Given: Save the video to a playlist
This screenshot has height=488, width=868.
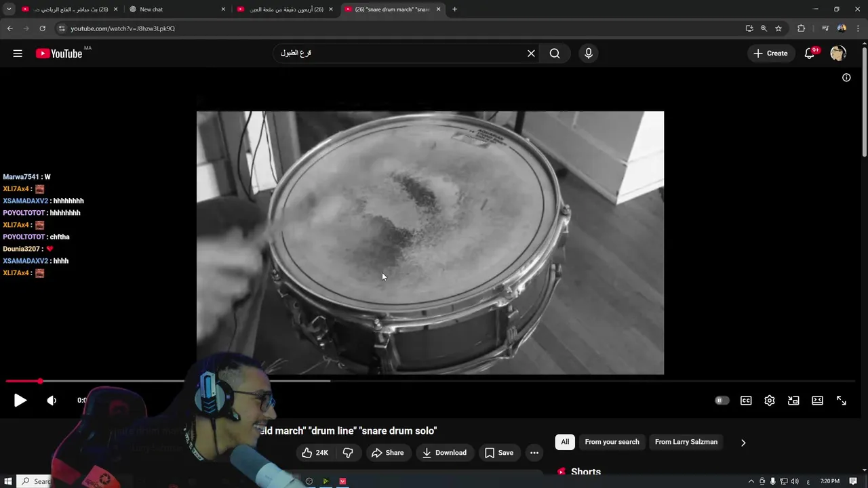Looking at the screenshot, I should click(499, 453).
